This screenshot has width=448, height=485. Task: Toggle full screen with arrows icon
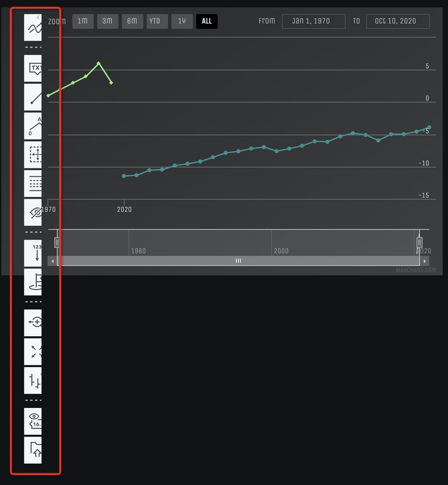pos(33,352)
